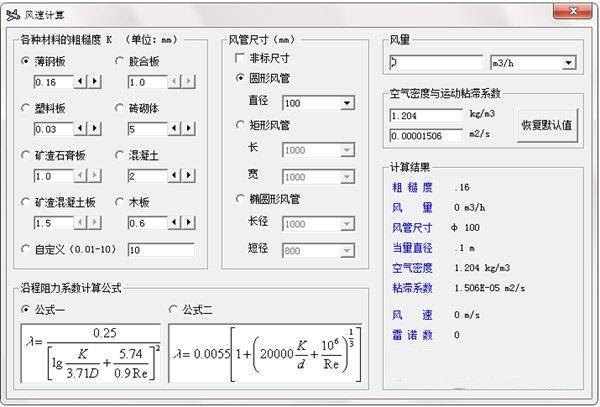600x407 pixels.
Task: Click the wind calculation app icon in title bar
Action: click(x=12, y=12)
